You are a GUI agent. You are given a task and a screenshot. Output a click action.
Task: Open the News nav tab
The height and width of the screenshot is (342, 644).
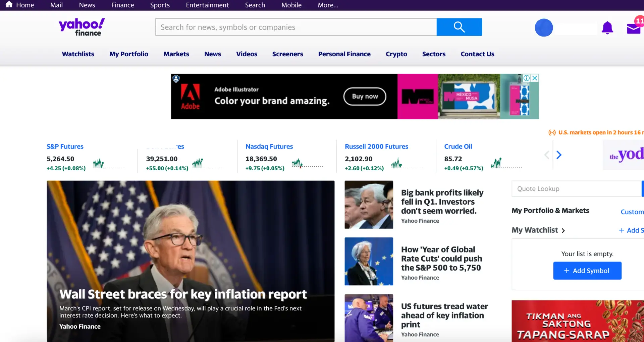[213, 54]
